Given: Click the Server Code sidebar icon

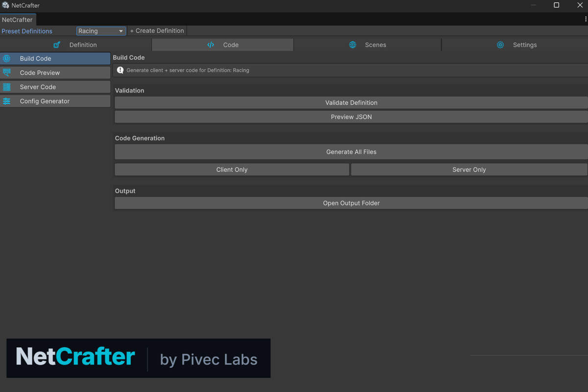Looking at the screenshot, I should click(x=7, y=87).
